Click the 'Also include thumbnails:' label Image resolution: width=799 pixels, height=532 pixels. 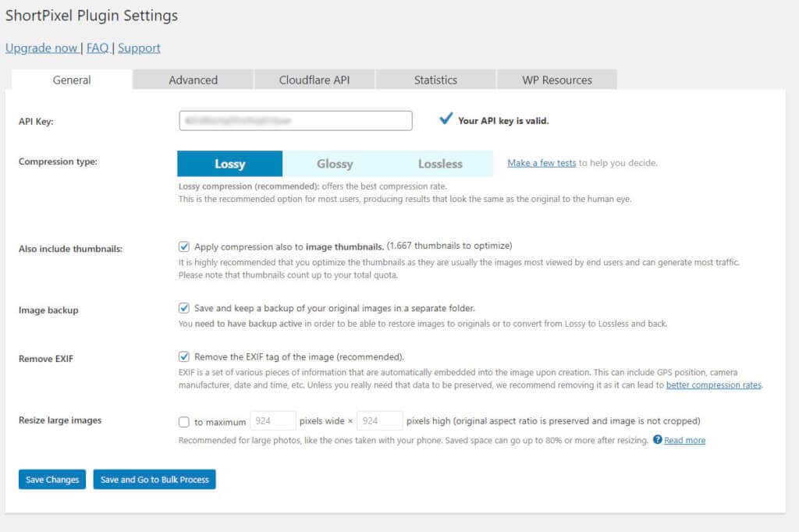click(x=70, y=249)
